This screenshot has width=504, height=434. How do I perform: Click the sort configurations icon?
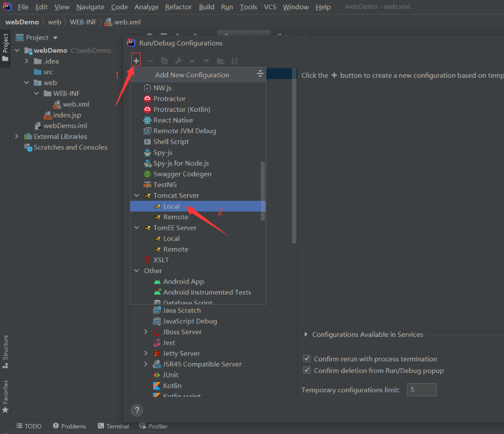pyautogui.click(x=235, y=61)
